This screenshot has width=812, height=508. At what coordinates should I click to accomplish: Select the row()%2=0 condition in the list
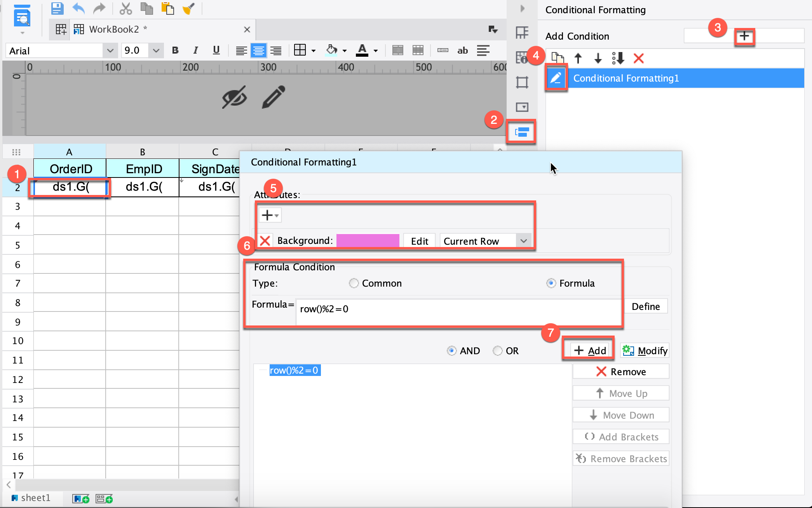(294, 371)
